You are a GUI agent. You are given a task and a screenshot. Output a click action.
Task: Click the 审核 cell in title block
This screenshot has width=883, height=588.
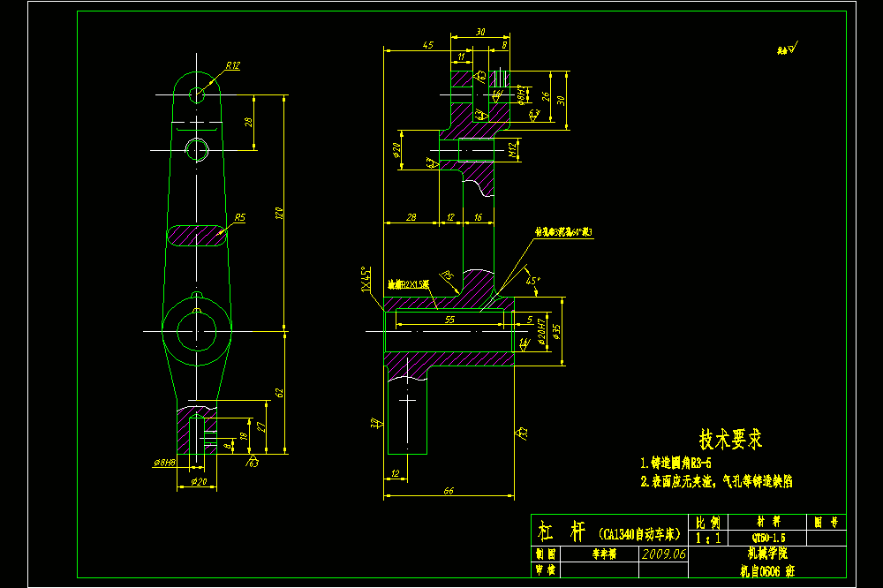546,569
